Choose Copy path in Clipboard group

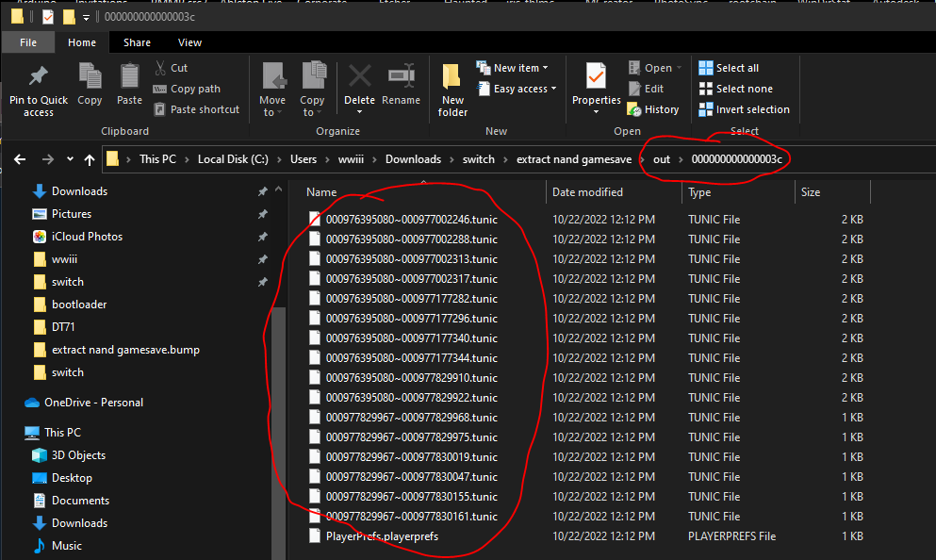pyautogui.click(x=187, y=89)
